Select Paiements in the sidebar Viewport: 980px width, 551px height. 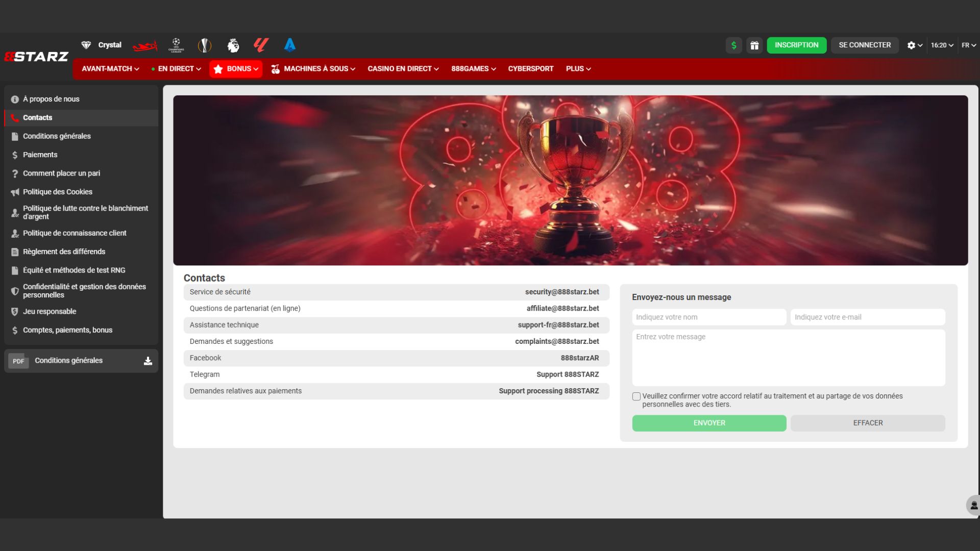(x=40, y=155)
